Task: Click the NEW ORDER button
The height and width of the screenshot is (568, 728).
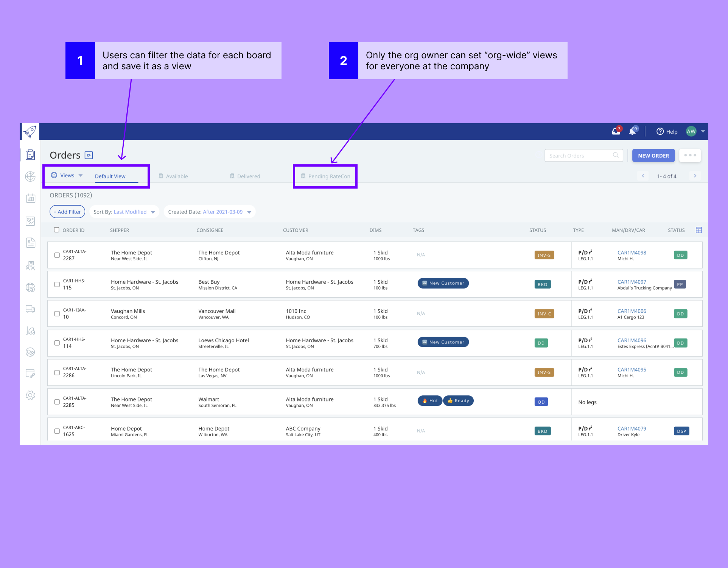Action: coord(653,155)
